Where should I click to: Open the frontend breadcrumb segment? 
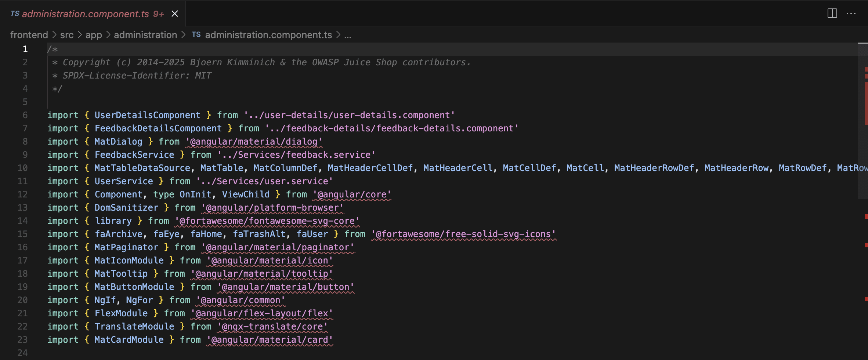29,35
